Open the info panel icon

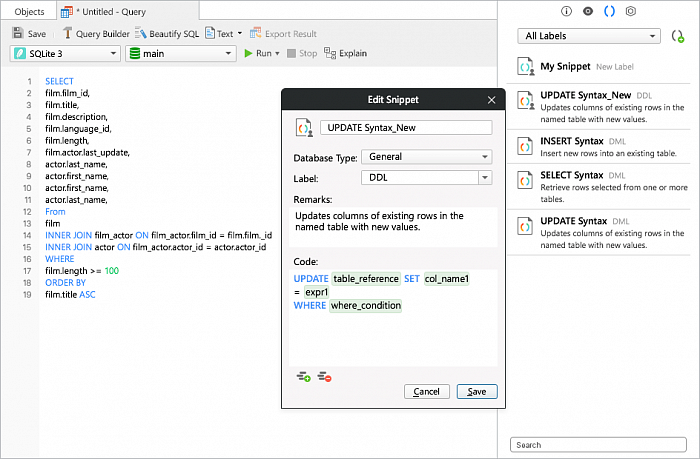point(566,11)
